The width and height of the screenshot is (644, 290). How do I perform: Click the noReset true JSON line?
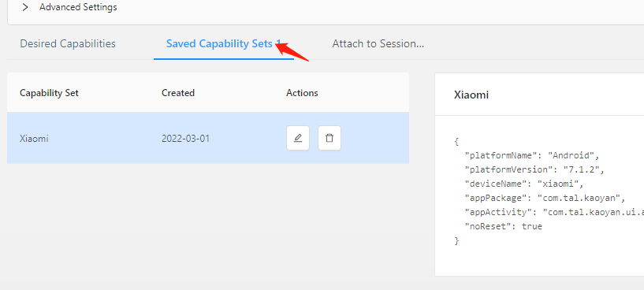coord(503,226)
